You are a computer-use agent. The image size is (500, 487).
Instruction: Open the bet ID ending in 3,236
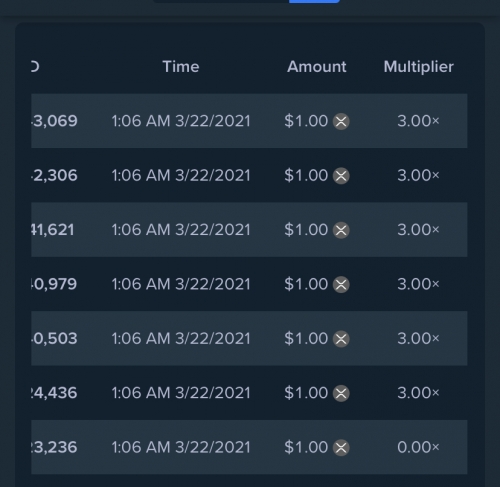pyautogui.click(x=54, y=447)
